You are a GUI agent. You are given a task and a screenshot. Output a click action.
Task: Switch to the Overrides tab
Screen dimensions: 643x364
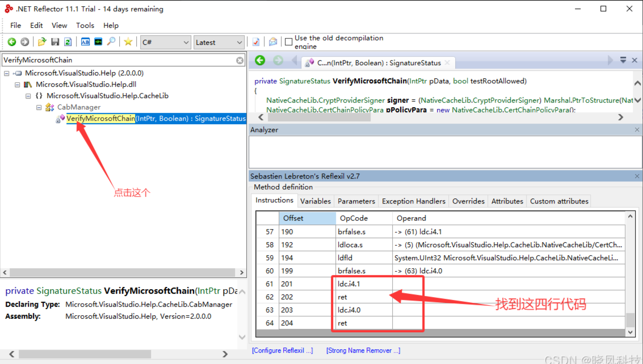468,201
